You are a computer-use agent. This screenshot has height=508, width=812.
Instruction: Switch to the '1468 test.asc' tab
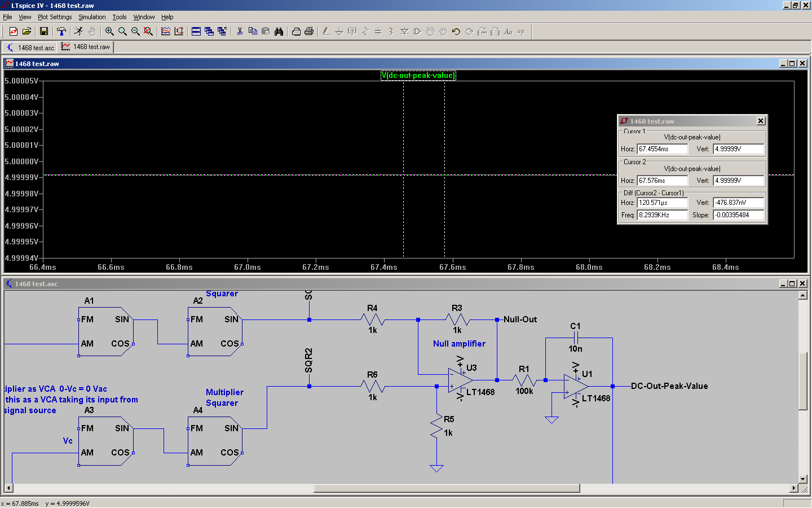click(x=30, y=47)
